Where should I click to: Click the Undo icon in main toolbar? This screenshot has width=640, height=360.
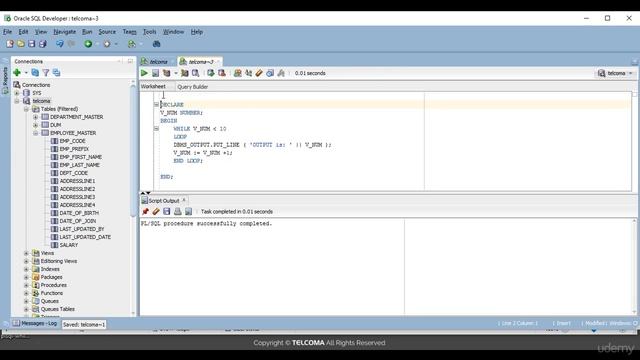click(x=60, y=44)
